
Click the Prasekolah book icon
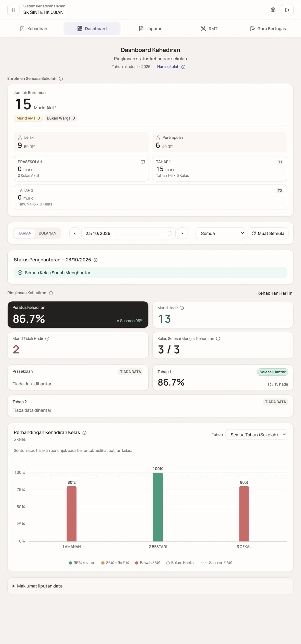143,162
